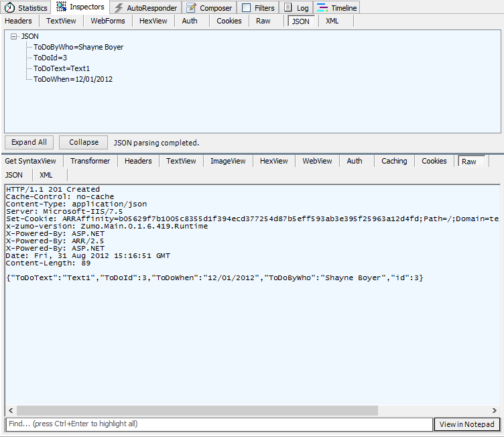Screen dimensions: 504x437
Task: Open the Filters tab
Action: [258, 8]
